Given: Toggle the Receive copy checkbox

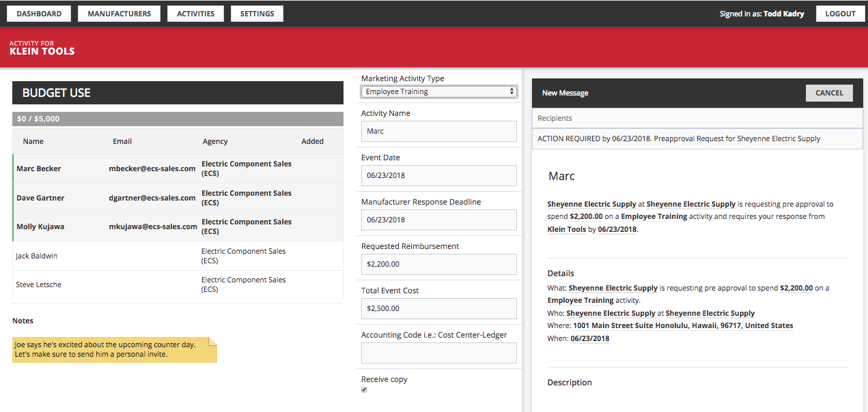Looking at the screenshot, I should click(364, 389).
